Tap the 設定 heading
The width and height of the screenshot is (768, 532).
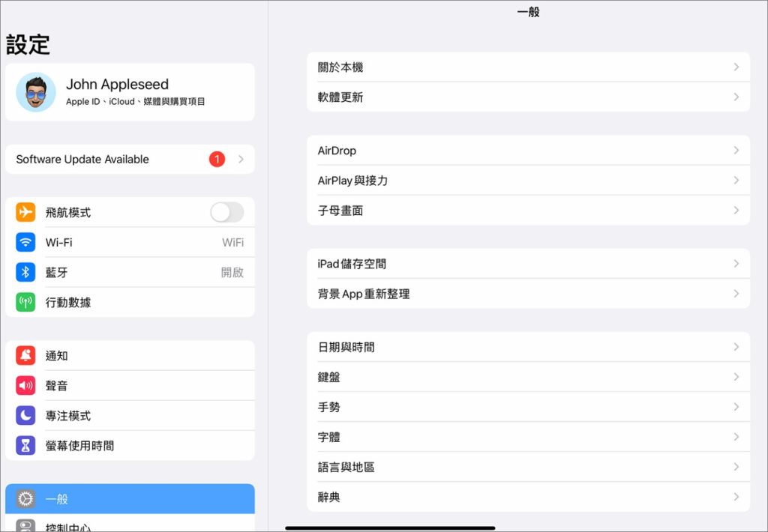28,44
